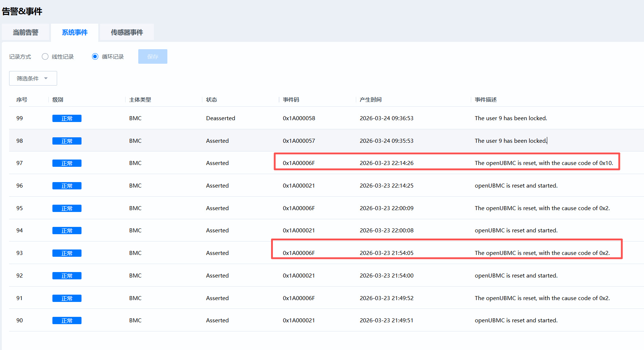644x350 pixels.
Task: Click the 级别 column header
Action: click(57, 100)
